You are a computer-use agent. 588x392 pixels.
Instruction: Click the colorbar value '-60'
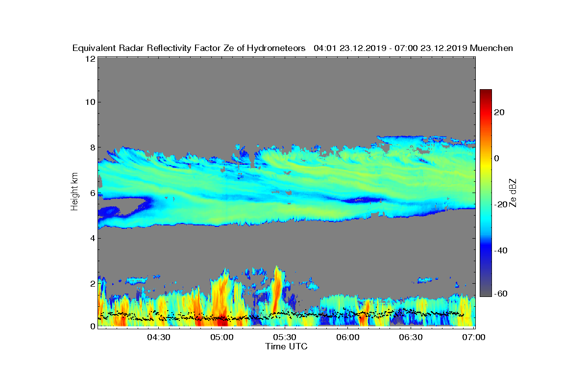(501, 294)
